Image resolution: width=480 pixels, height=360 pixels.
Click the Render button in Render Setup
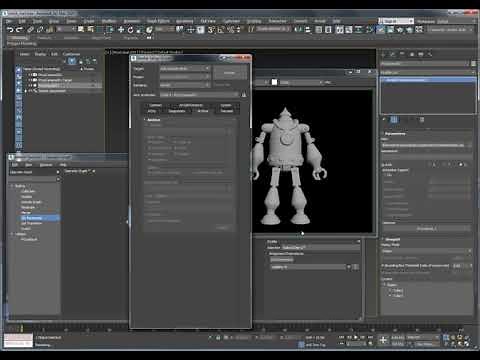[x=230, y=73]
